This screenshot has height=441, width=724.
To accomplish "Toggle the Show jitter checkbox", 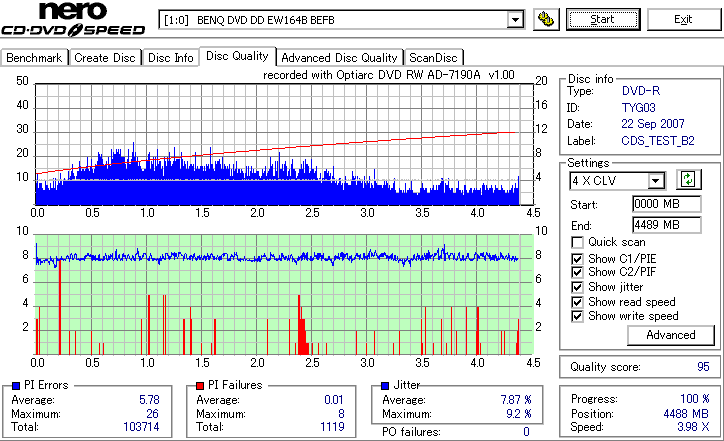I will [x=577, y=287].
